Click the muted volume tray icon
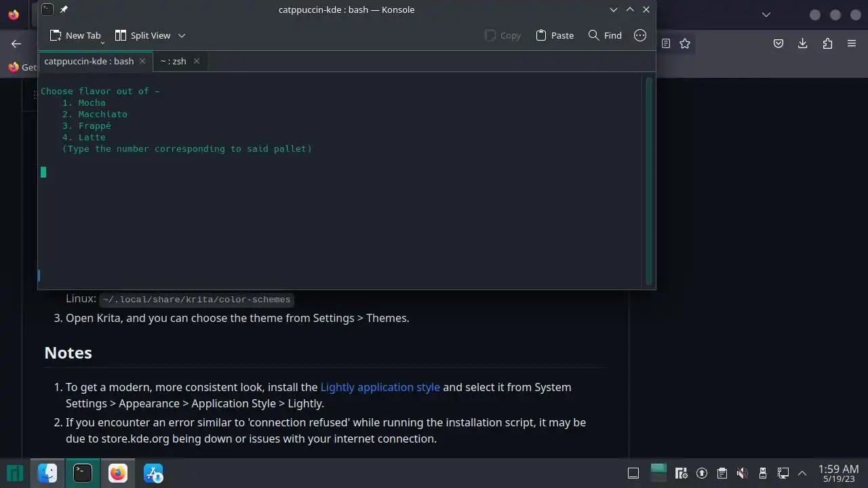Viewport: 868px width, 488px height. click(743, 473)
